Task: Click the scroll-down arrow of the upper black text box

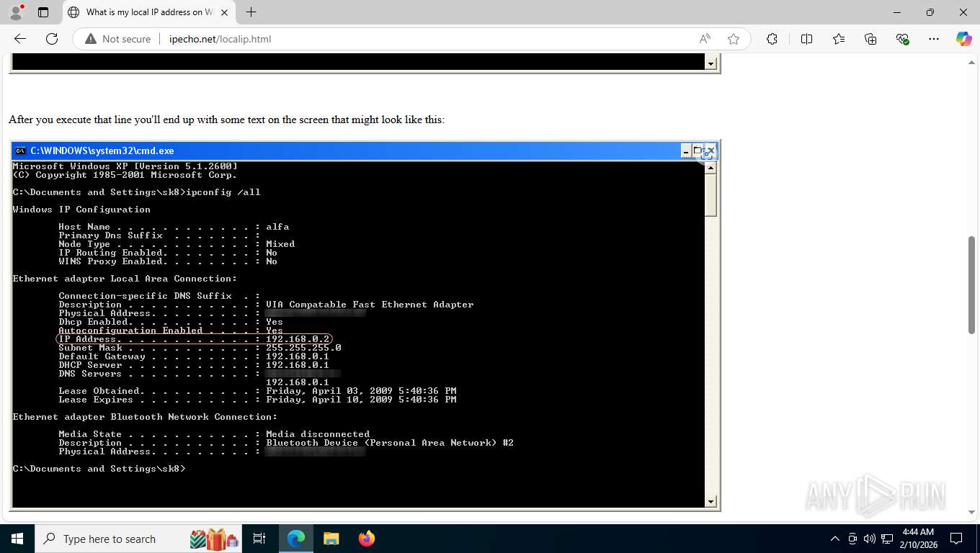Action: 711,64
